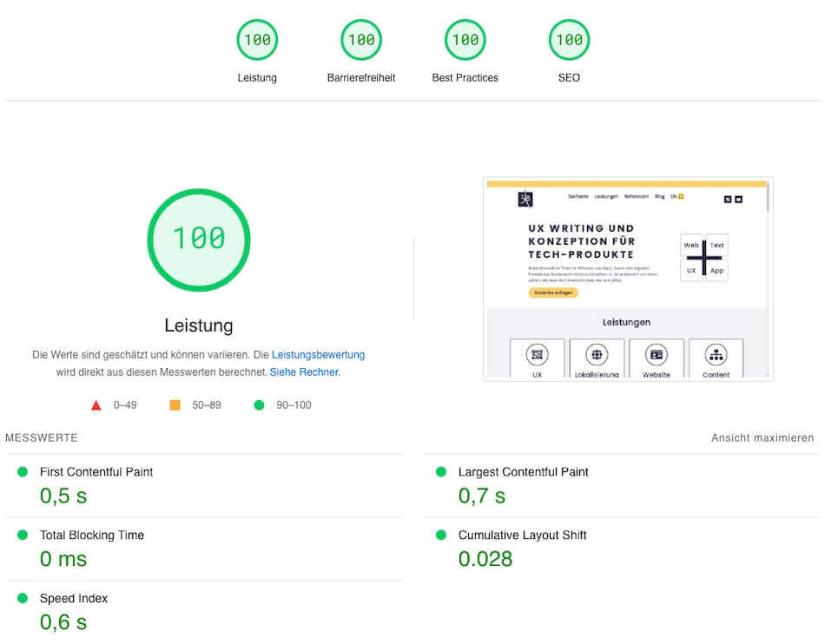The width and height of the screenshot is (825, 644).
Task: Open the Leistung score gauge at top
Action: tap(257, 40)
